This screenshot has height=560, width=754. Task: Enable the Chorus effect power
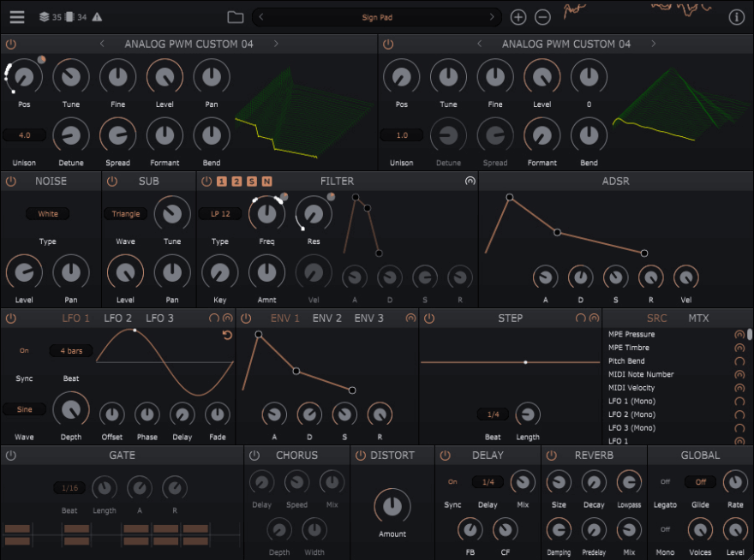(x=254, y=456)
